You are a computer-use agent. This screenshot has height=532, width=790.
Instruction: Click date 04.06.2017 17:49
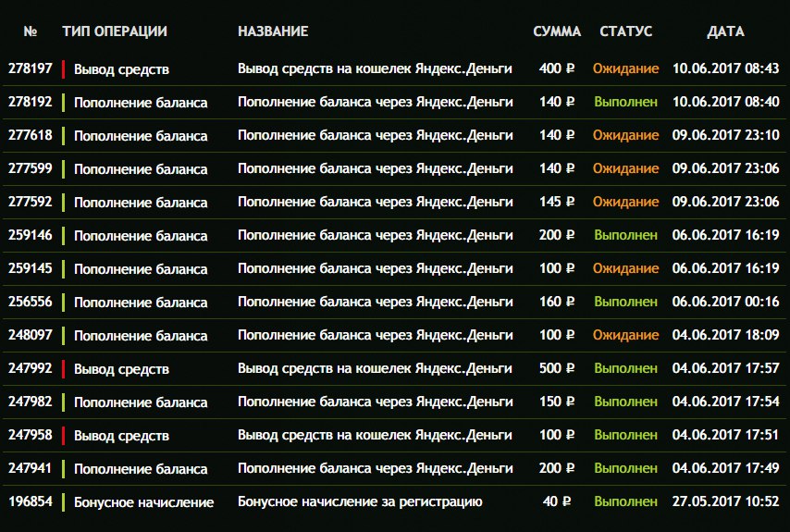click(x=725, y=468)
